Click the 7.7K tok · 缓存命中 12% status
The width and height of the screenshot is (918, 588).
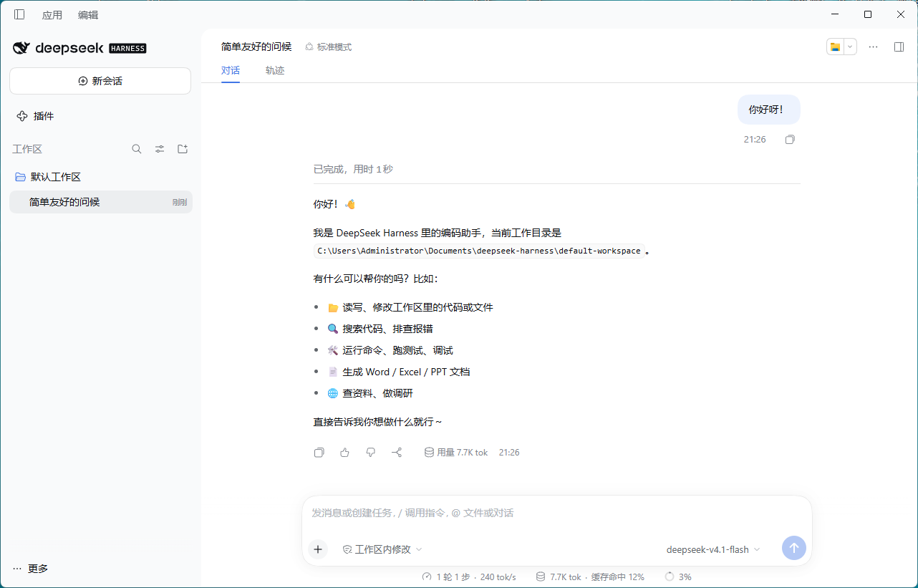point(590,577)
